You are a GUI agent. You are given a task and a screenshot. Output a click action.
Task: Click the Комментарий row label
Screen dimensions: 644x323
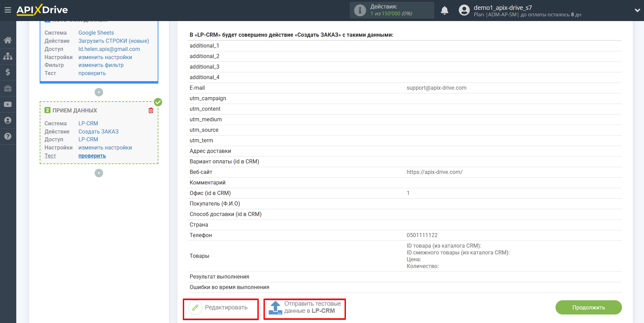click(208, 182)
